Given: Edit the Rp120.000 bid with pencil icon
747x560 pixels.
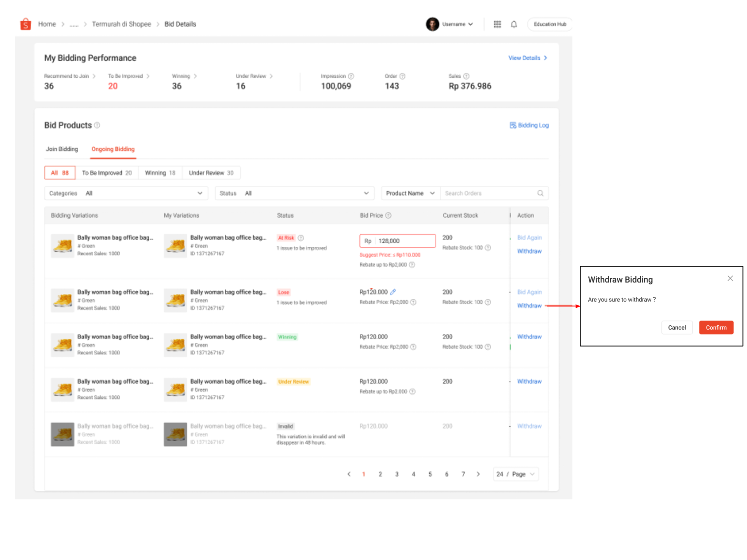Looking at the screenshot, I should coord(394,291).
